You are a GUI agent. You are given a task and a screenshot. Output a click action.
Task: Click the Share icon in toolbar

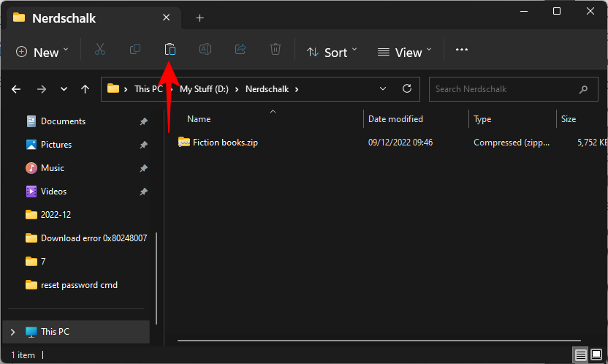click(x=240, y=50)
